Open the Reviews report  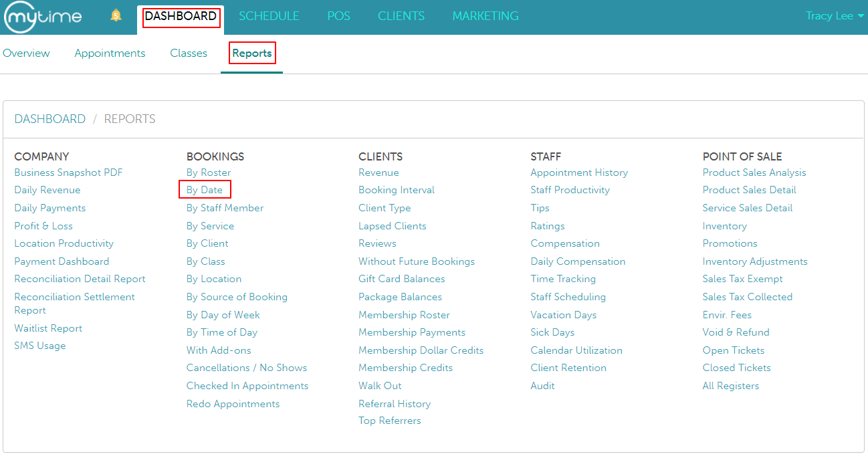(377, 243)
